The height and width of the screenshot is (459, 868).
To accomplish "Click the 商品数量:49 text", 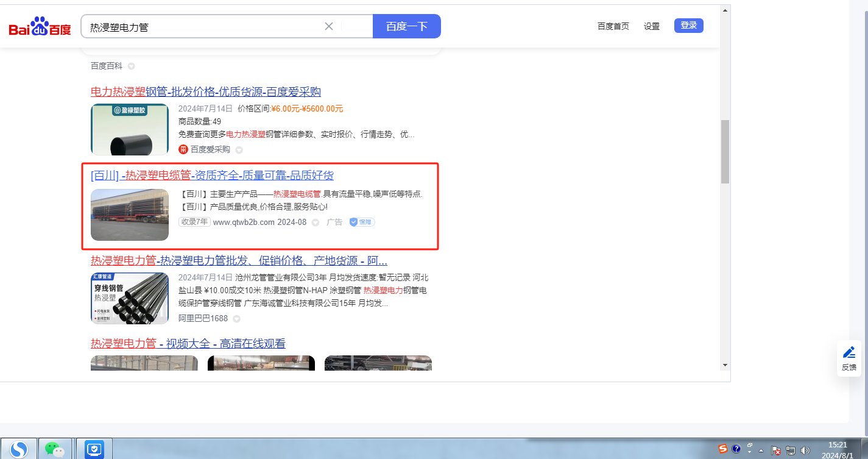I will click(x=200, y=121).
